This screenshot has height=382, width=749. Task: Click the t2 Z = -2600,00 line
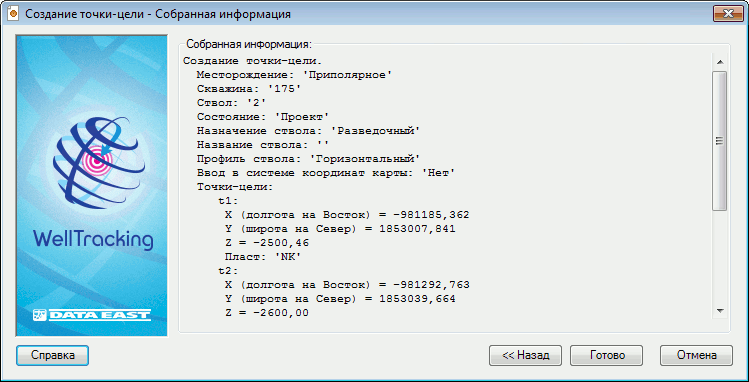267,313
